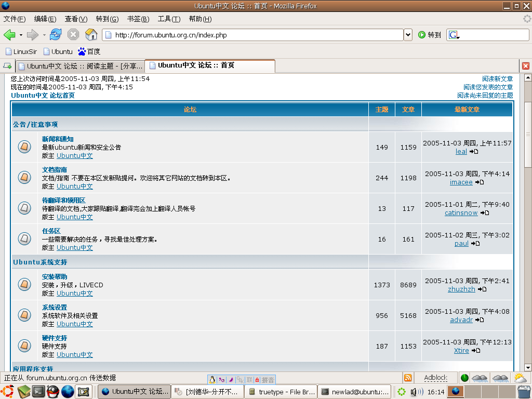Open the 帮助(H) menu
The height and width of the screenshot is (399, 532).
coord(200,19)
